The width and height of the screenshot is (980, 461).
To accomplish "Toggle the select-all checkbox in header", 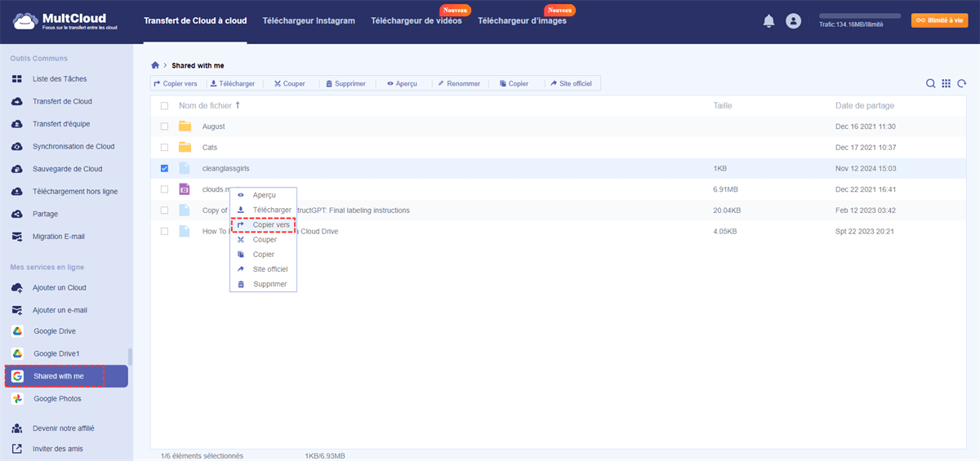I will pos(165,106).
